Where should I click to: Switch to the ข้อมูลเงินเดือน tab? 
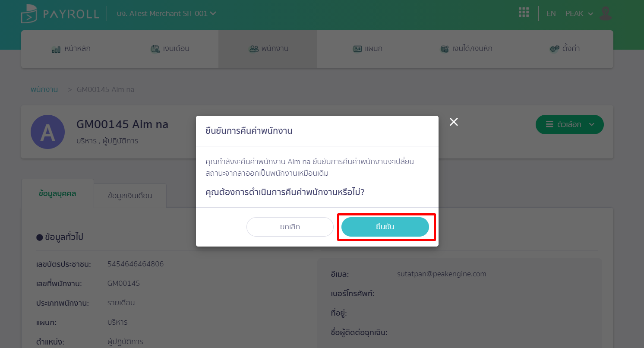[x=130, y=196]
